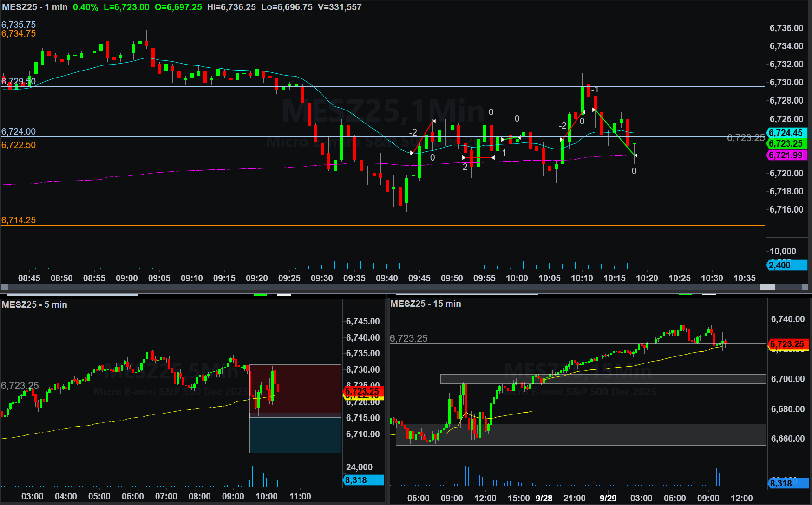Image resolution: width=812 pixels, height=505 pixels.
Task: Select the 6,729.50 price level label
Action: click(19, 81)
